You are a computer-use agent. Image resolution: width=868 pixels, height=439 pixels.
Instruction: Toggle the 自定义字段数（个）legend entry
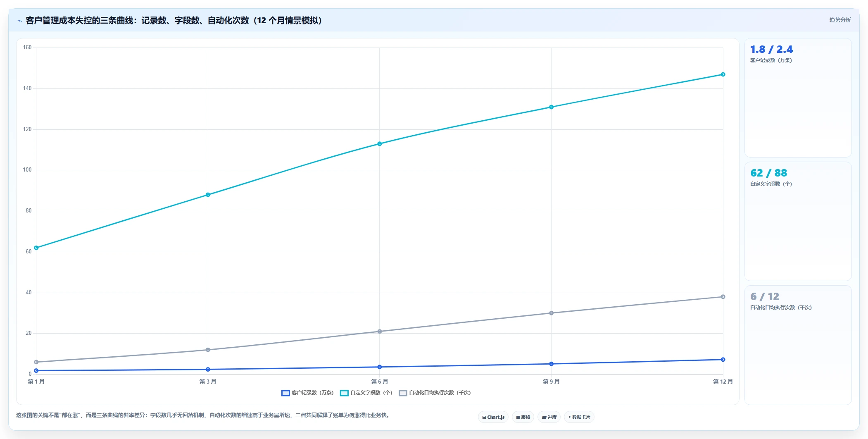[366, 393]
